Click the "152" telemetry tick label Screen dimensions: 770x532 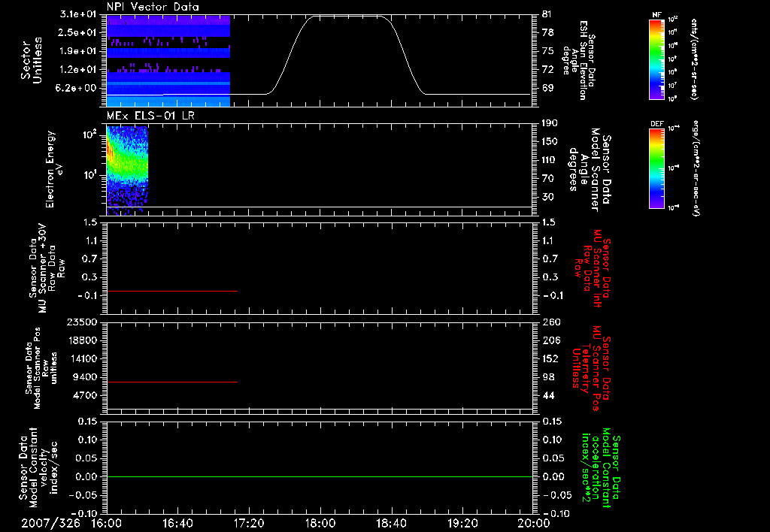(551, 358)
